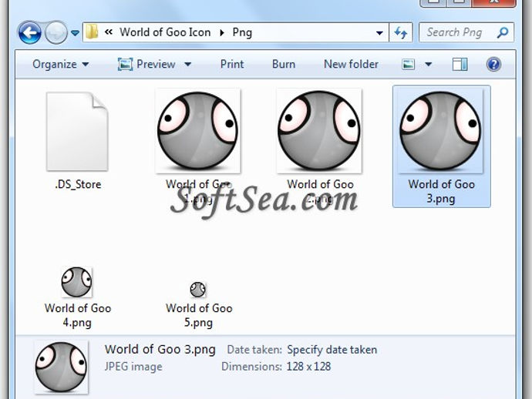532x399 pixels.
Task: Click the greyed-out Forward navigation button
Action: pos(56,32)
